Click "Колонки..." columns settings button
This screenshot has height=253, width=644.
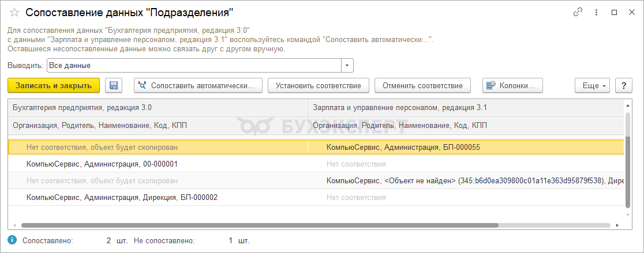pyautogui.click(x=512, y=85)
